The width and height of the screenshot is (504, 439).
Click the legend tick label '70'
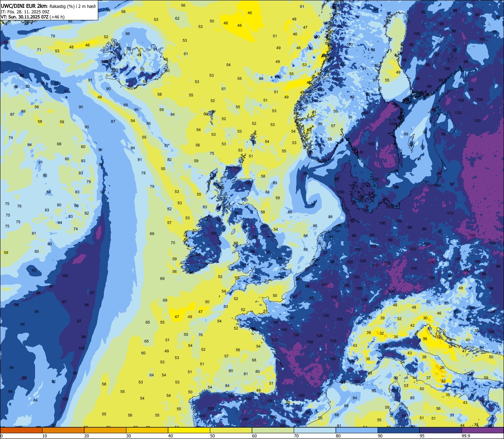296,436
